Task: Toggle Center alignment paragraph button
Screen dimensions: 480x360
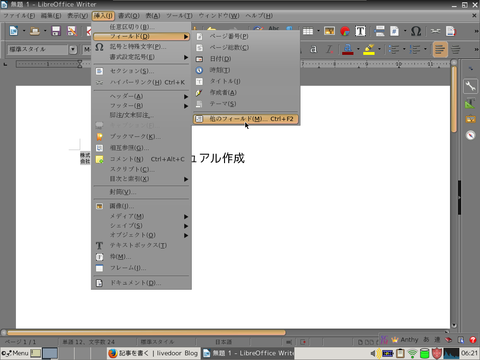Action: click(x=456, y=49)
